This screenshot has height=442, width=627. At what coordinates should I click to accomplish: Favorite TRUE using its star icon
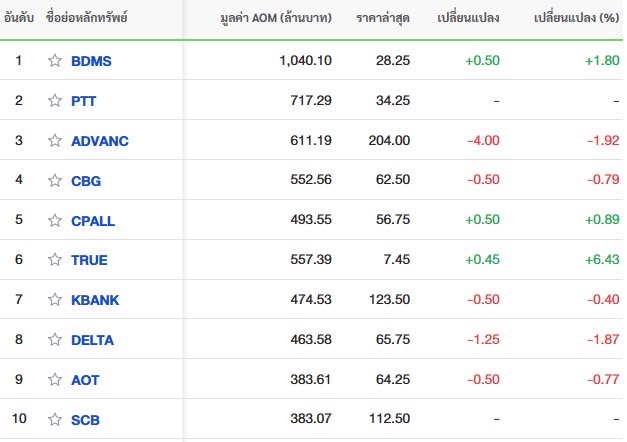point(55,260)
